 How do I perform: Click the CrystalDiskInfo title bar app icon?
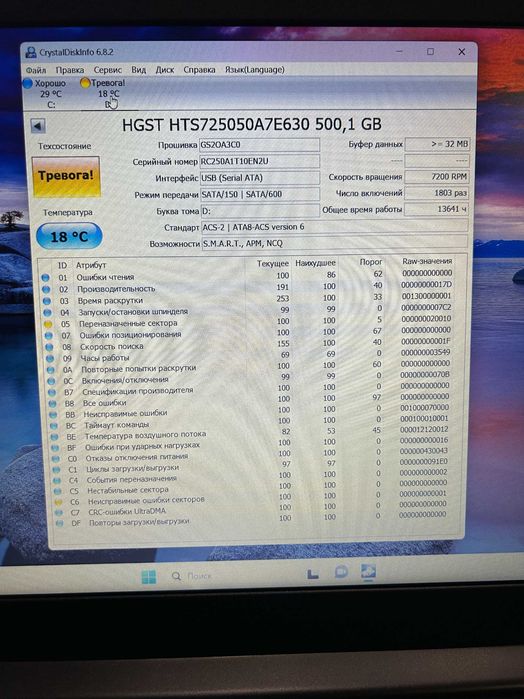31,52
